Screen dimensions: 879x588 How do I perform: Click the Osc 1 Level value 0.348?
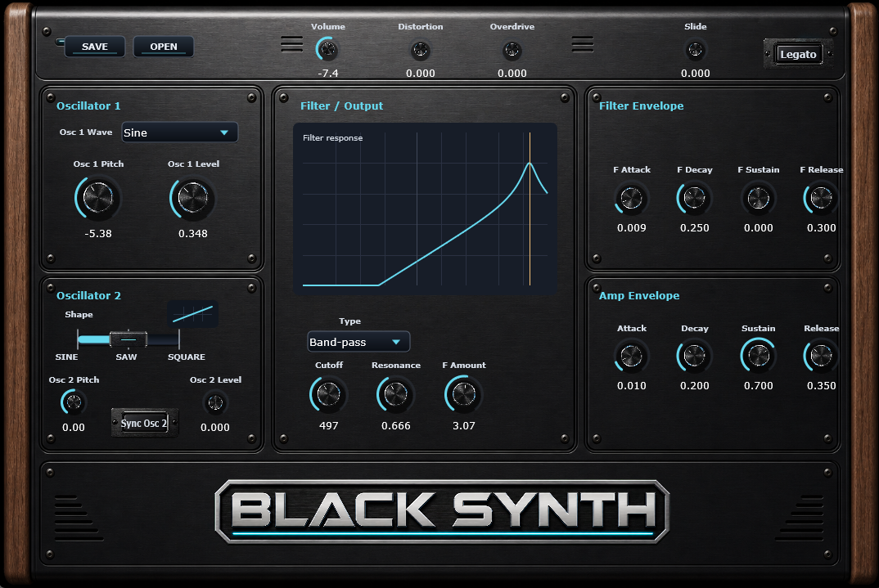(x=193, y=234)
